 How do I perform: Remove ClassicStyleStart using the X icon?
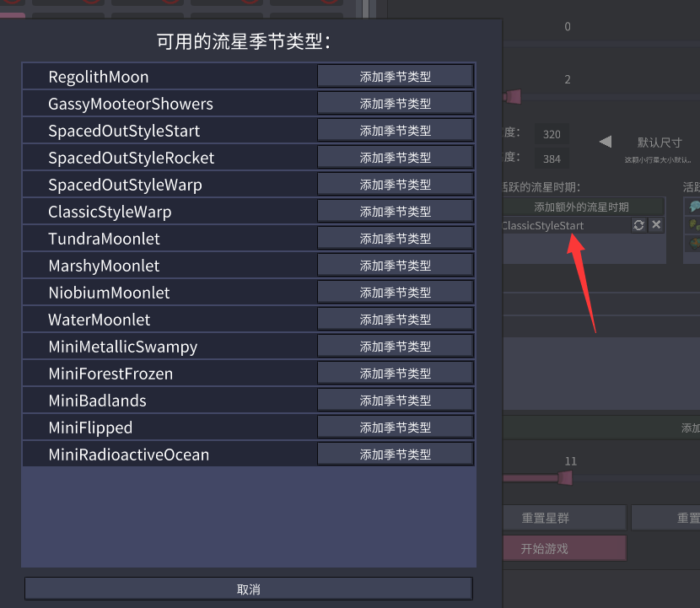pos(656,225)
